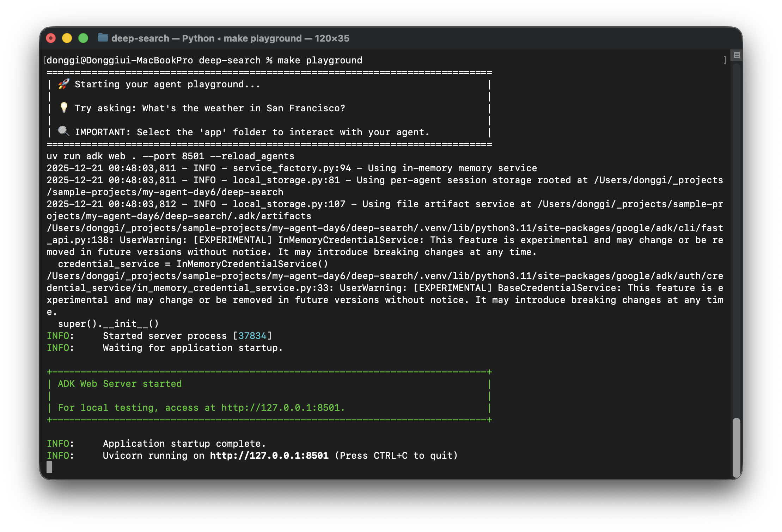Click the window title text deep-search

[x=140, y=38]
